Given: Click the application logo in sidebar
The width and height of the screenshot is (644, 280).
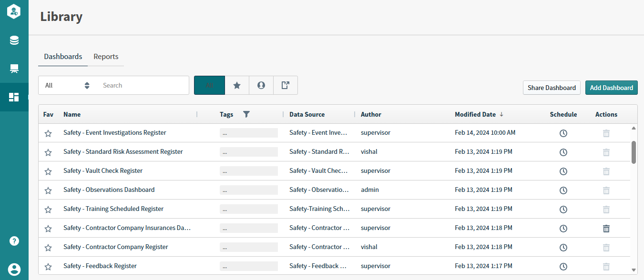Looking at the screenshot, I should 14,11.
